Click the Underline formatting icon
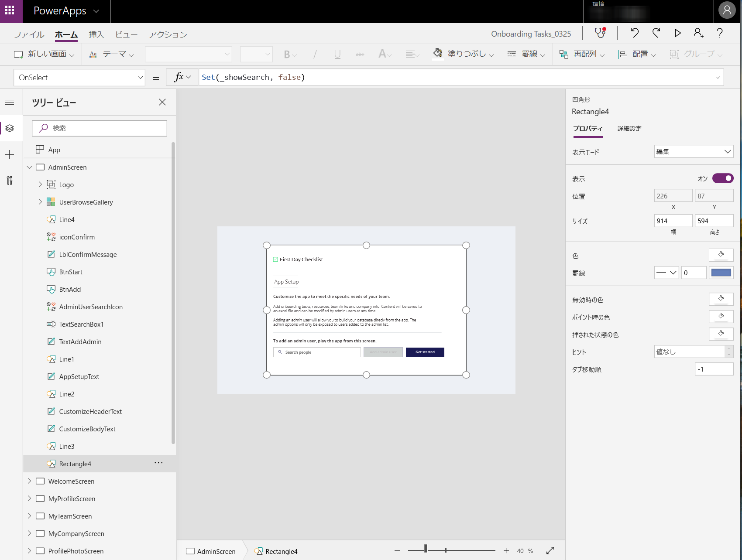The height and width of the screenshot is (560, 742). (337, 55)
